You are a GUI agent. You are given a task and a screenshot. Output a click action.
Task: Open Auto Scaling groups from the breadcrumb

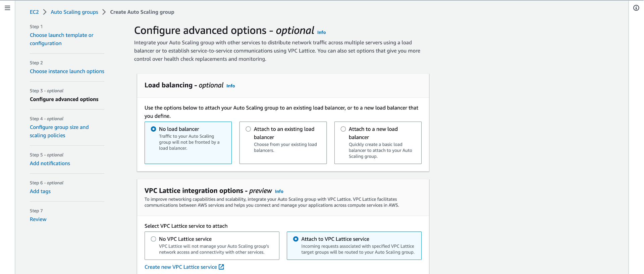click(x=74, y=12)
